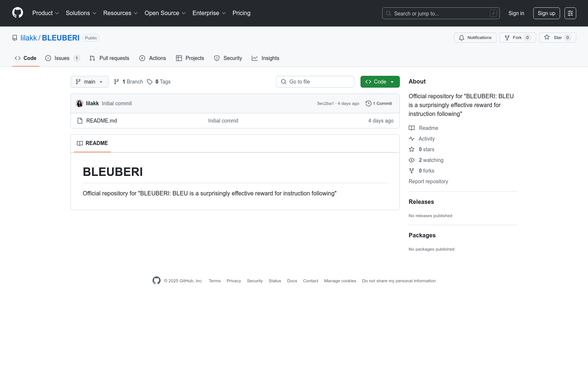Fork the BLEUBERI repository

[518, 38]
